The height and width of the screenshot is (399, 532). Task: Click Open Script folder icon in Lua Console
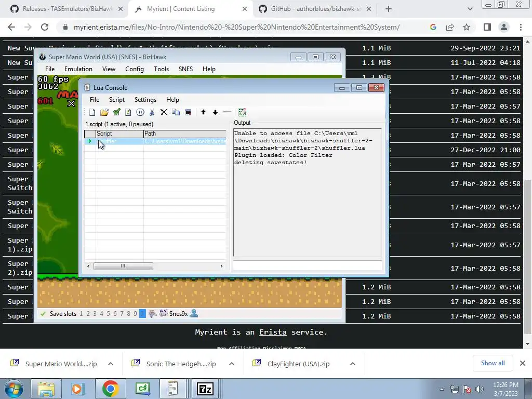pyautogui.click(x=104, y=112)
